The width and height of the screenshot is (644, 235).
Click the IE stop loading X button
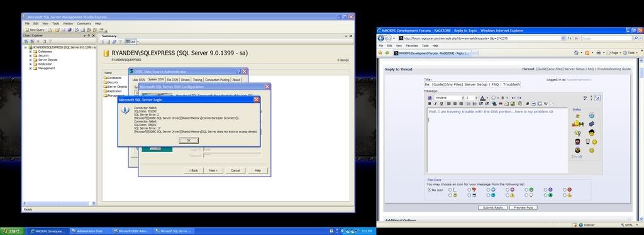coord(576,38)
